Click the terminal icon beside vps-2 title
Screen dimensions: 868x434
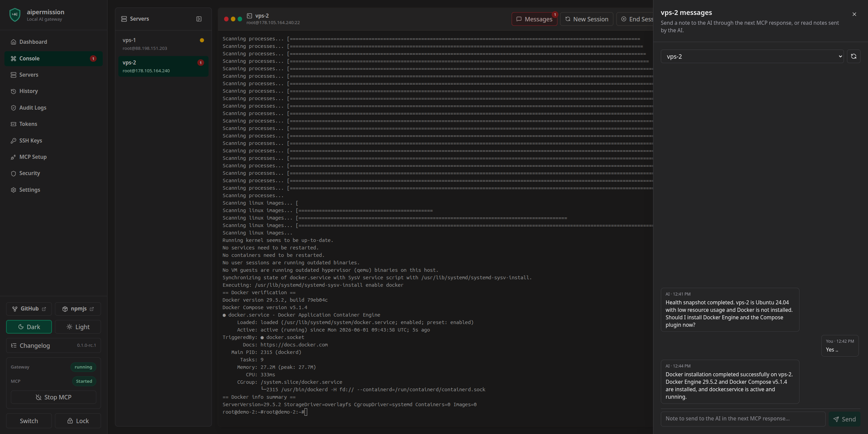pos(250,16)
